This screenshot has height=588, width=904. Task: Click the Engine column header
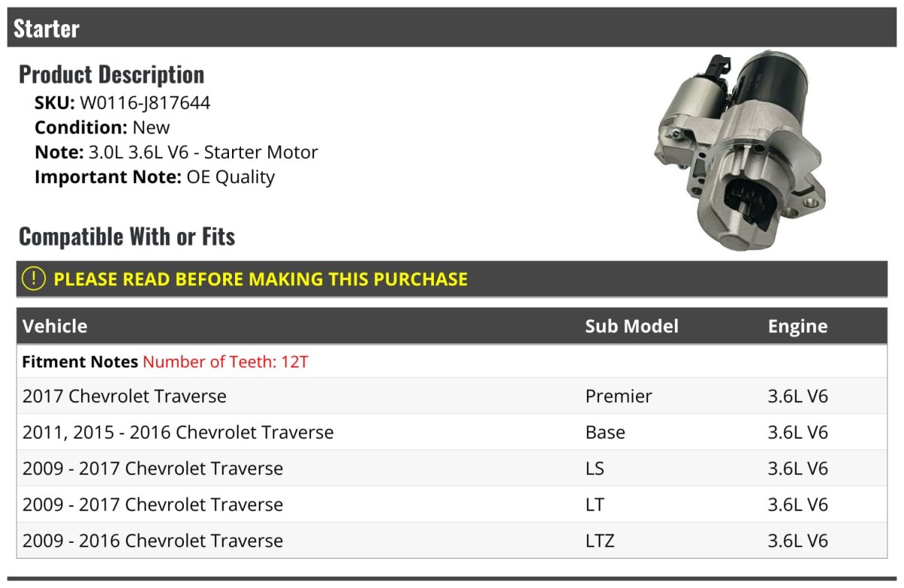pyautogui.click(x=797, y=326)
